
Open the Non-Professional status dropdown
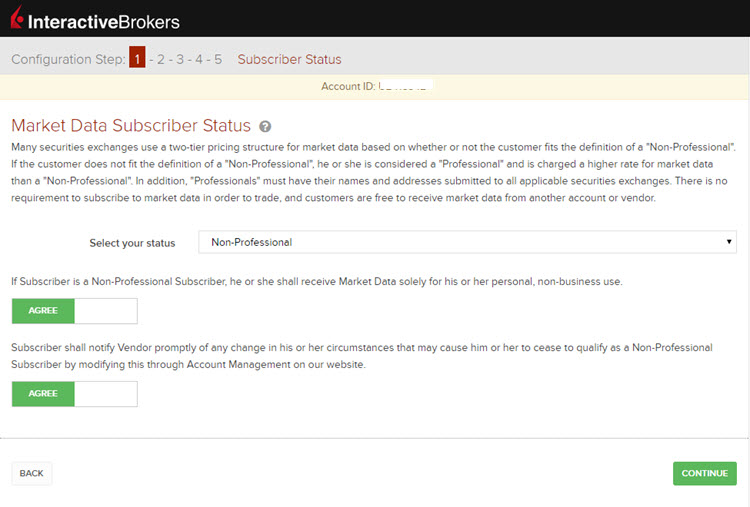coord(466,242)
